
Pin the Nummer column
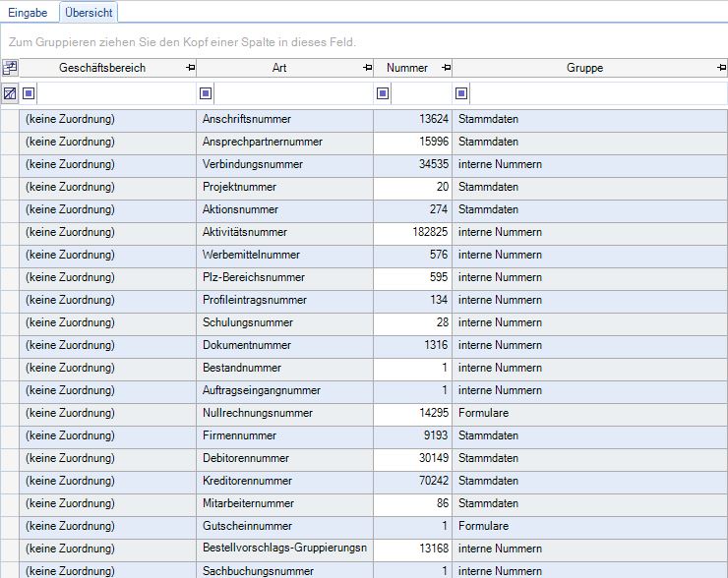pos(446,68)
